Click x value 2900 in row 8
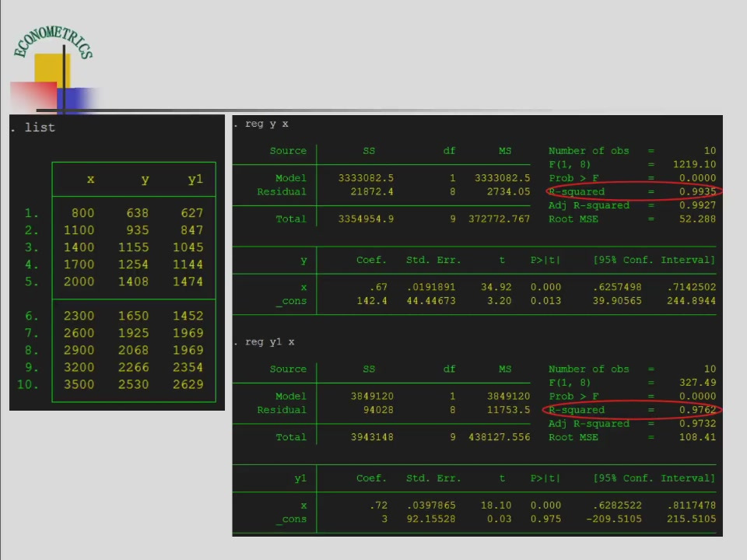Viewport: 747px width, 560px height. pyautogui.click(x=79, y=350)
